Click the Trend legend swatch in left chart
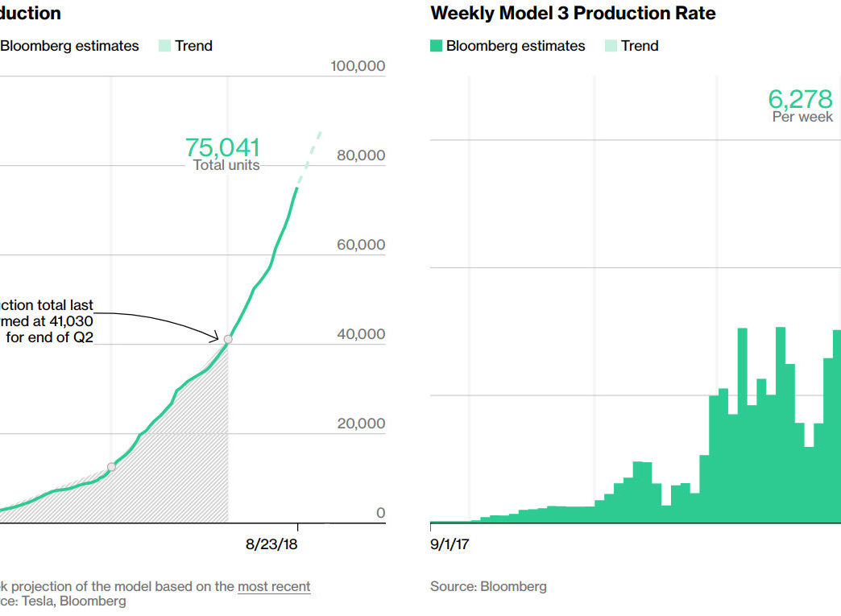This screenshot has height=616, width=841. point(164,46)
